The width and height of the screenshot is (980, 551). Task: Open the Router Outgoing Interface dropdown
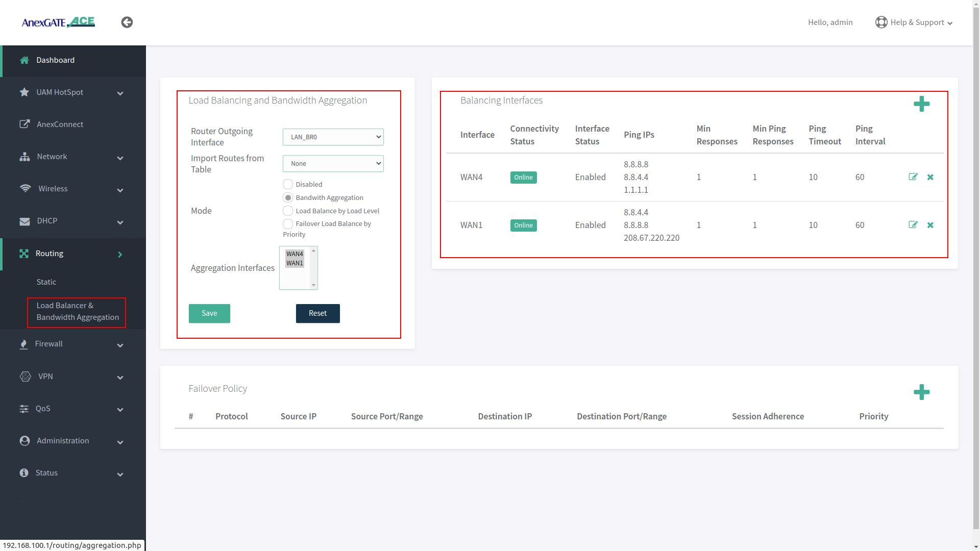click(333, 137)
